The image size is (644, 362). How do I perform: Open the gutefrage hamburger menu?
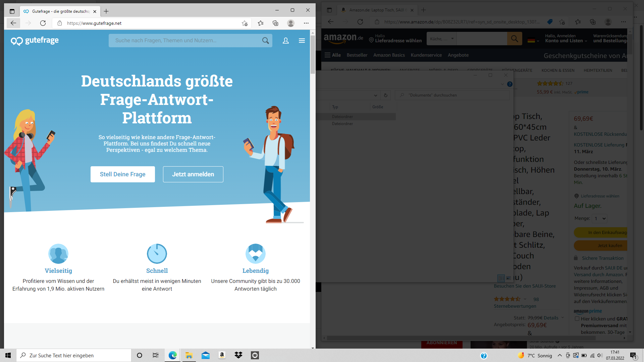pos(302,41)
